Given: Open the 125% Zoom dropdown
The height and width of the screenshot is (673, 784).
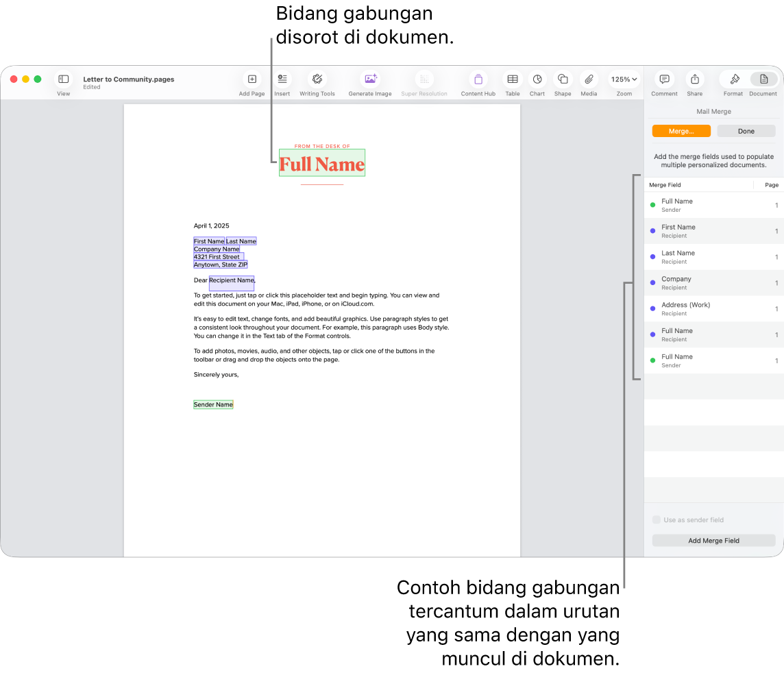Looking at the screenshot, I should click(624, 79).
